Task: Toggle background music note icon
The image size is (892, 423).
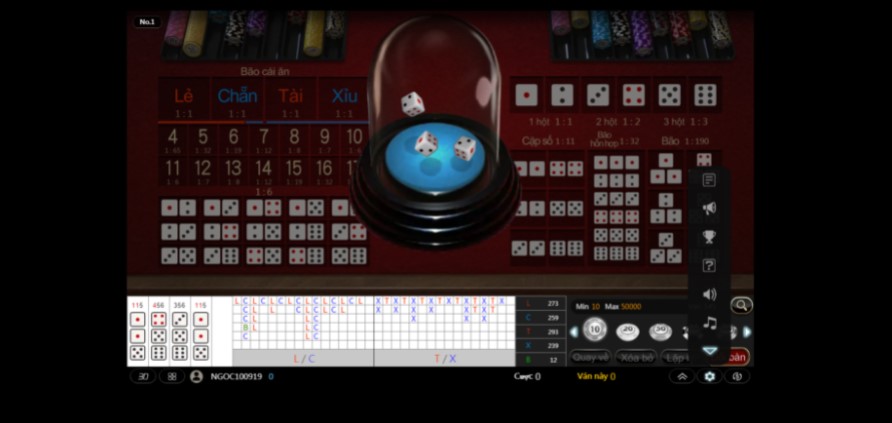Action: [x=709, y=323]
